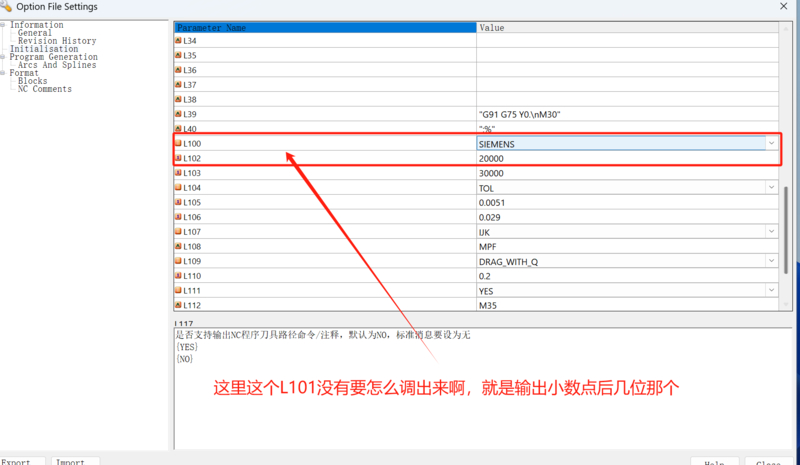Click the Close button at bottom
800x465 pixels.
[768, 462]
